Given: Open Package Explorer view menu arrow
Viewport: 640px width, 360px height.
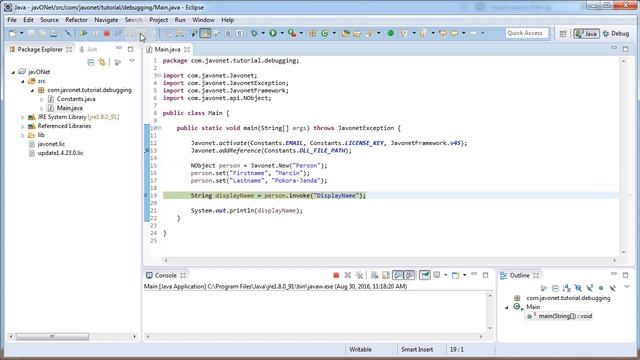Looking at the screenshot, I should point(132,61).
